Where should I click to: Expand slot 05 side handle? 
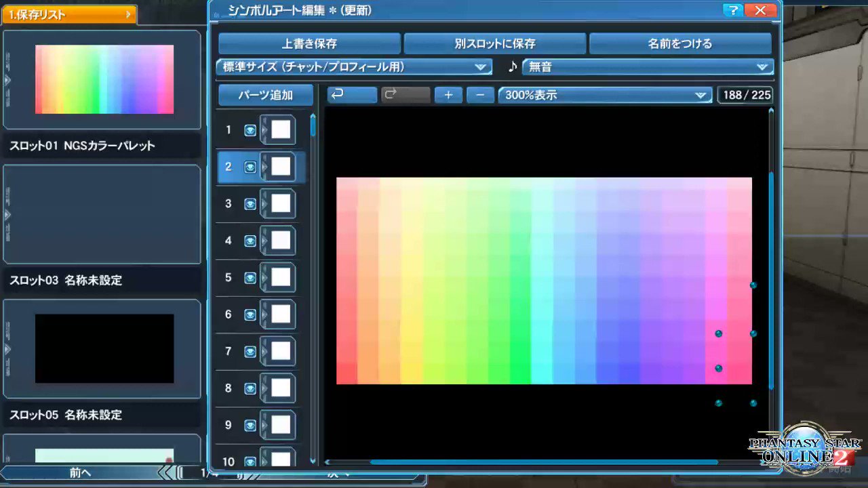(7, 349)
